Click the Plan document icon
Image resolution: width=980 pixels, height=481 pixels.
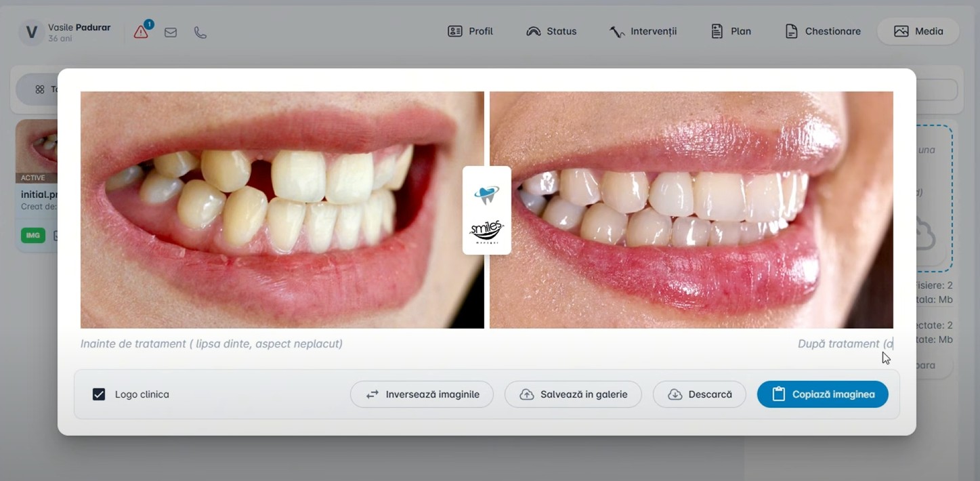click(716, 30)
